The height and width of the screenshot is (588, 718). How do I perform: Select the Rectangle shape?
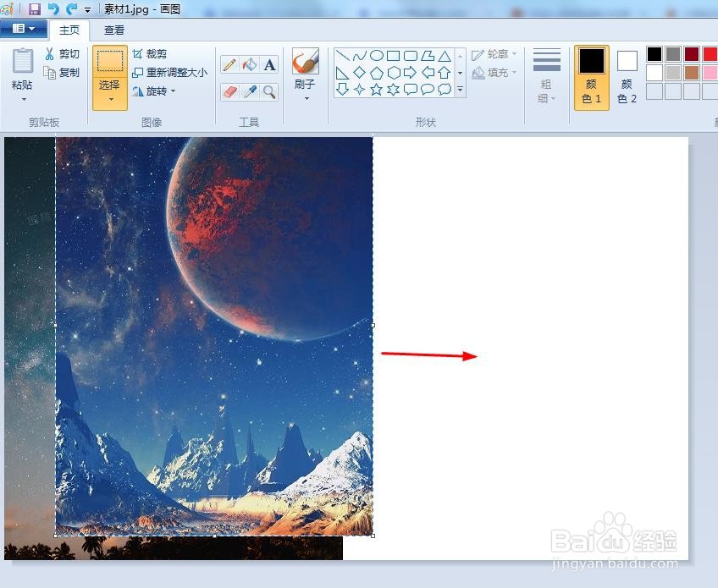point(394,56)
